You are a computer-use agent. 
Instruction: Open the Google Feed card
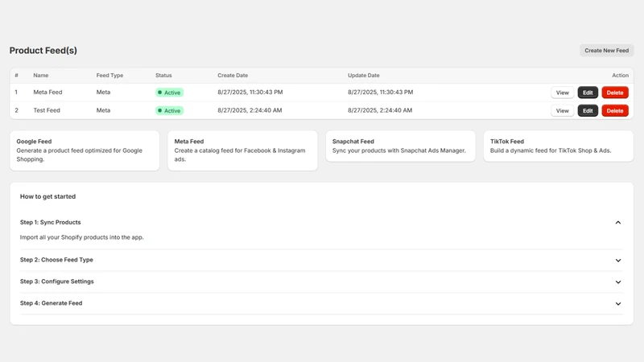point(85,150)
